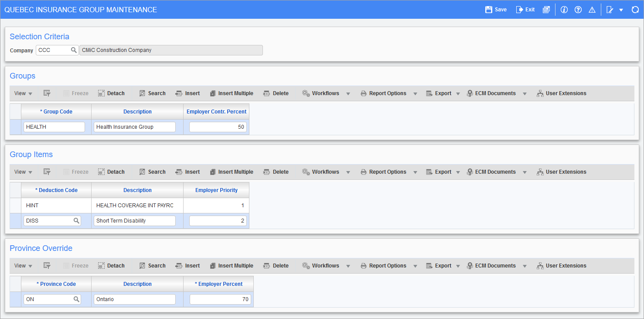Click the Employer Contr. Percent field

pyautogui.click(x=218, y=127)
